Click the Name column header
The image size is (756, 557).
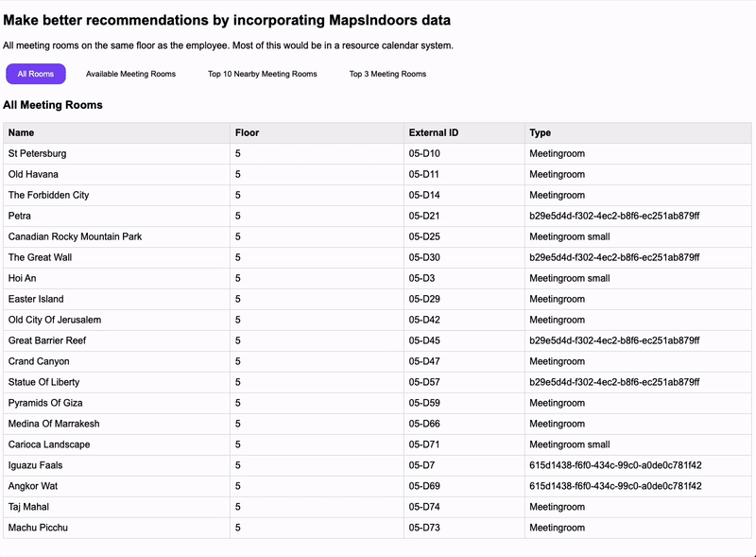(x=21, y=132)
